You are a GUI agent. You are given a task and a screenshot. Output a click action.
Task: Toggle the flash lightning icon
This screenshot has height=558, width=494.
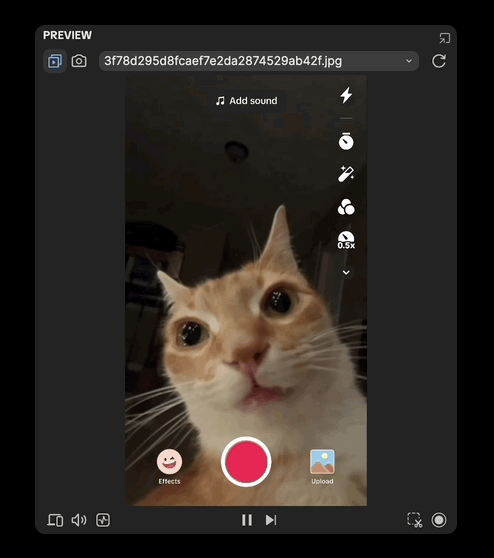click(x=346, y=95)
